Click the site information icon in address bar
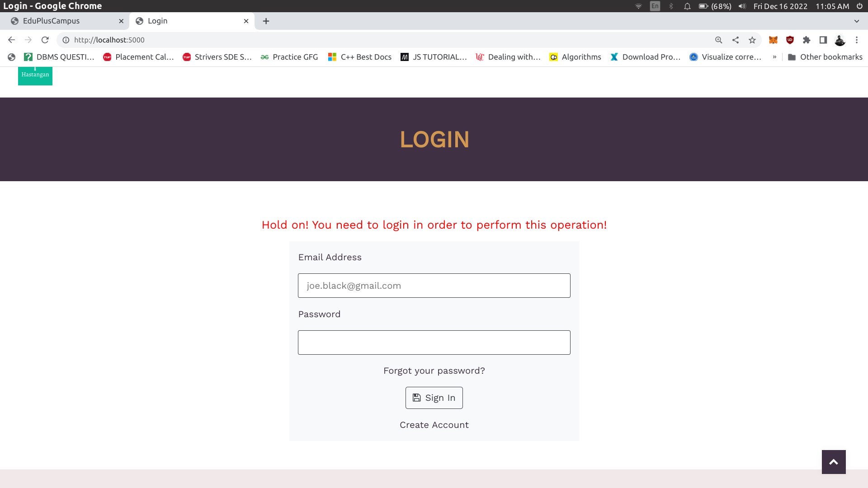The image size is (868, 488). click(66, 40)
